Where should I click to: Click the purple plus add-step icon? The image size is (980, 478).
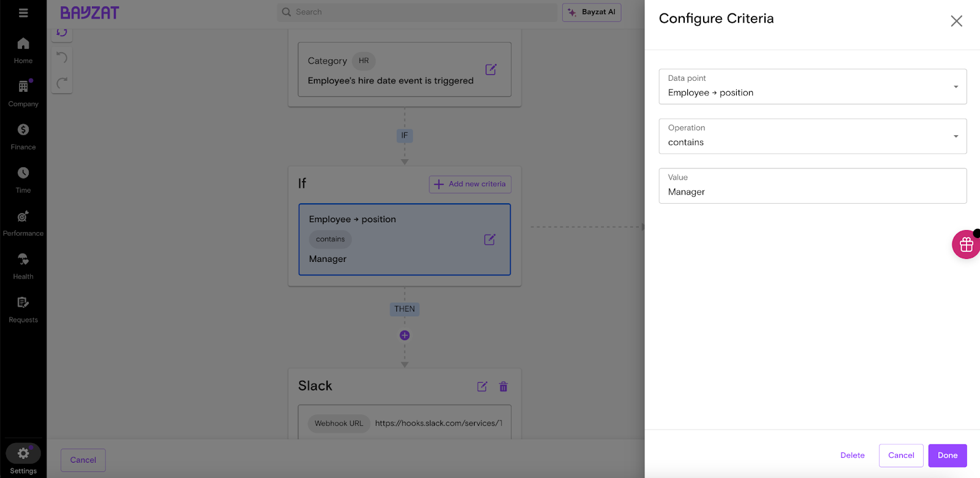(x=404, y=335)
